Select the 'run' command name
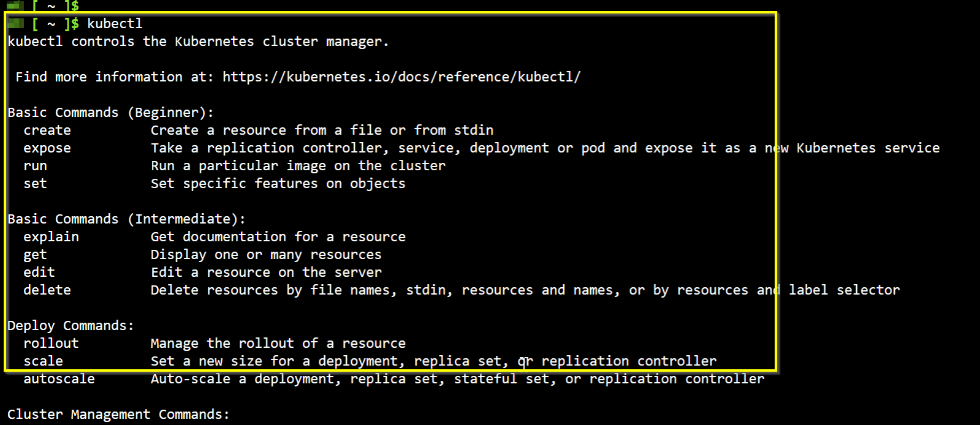Screen dimensions: 980x425 35,166
